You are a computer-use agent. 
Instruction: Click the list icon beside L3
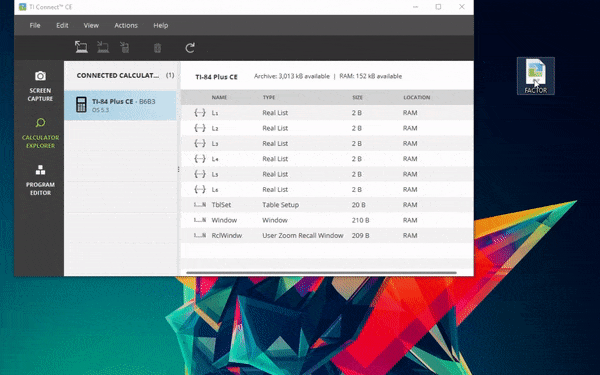pyautogui.click(x=200, y=143)
